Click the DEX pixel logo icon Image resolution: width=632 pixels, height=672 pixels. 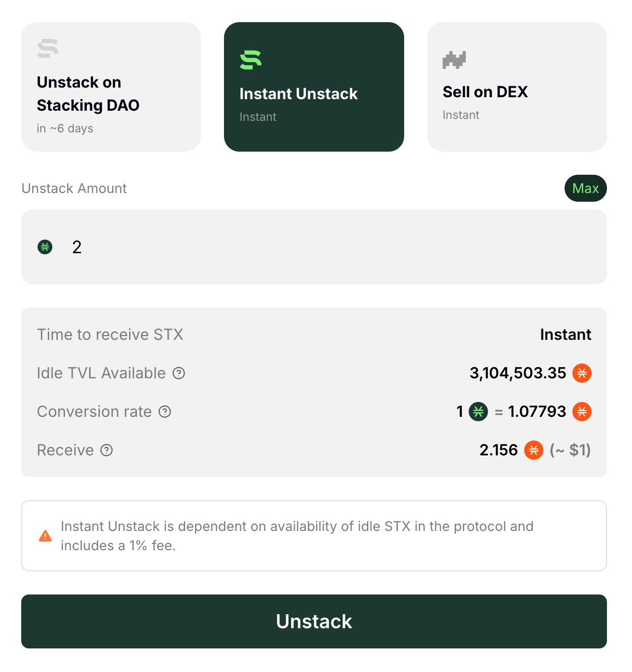point(454,60)
